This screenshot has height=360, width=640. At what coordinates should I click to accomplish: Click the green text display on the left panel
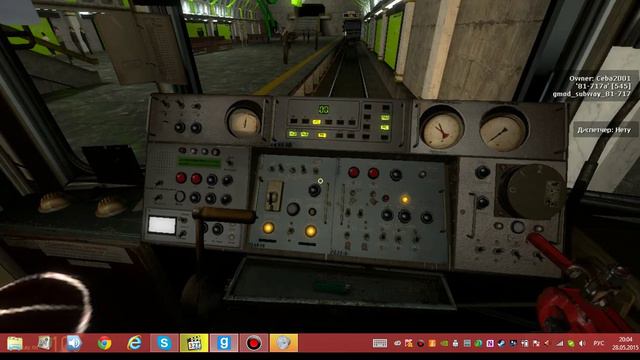(x=199, y=162)
